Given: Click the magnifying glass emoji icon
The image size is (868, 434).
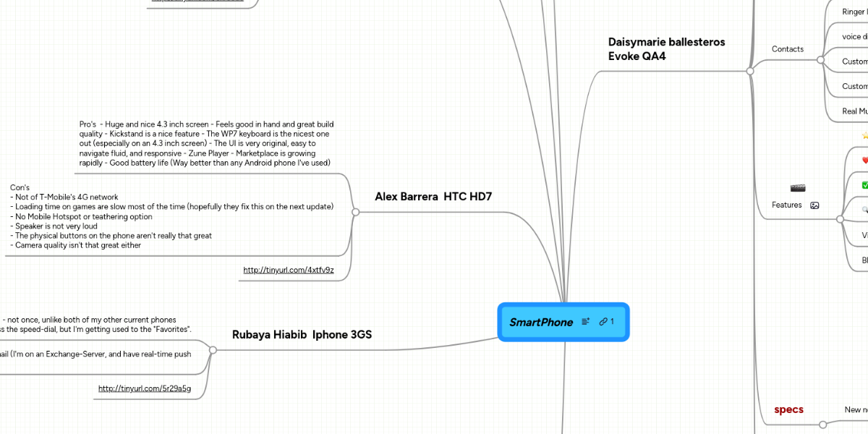Looking at the screenshot, I should pyautogui.click(x=866, y=210).
